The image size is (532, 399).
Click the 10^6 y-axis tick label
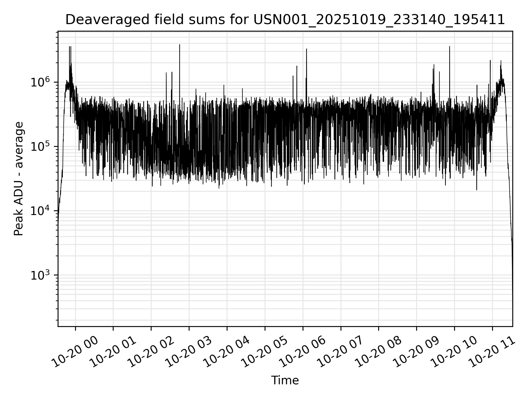[40, 82]
